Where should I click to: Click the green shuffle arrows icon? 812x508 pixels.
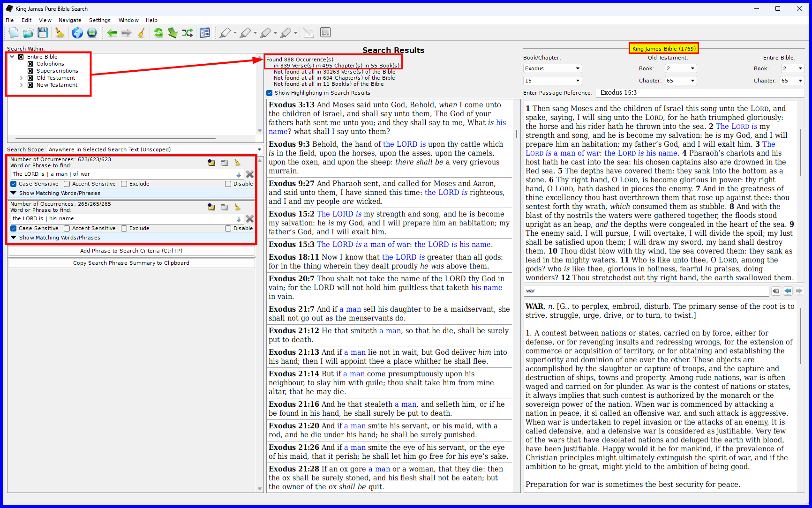click(187, 33)
